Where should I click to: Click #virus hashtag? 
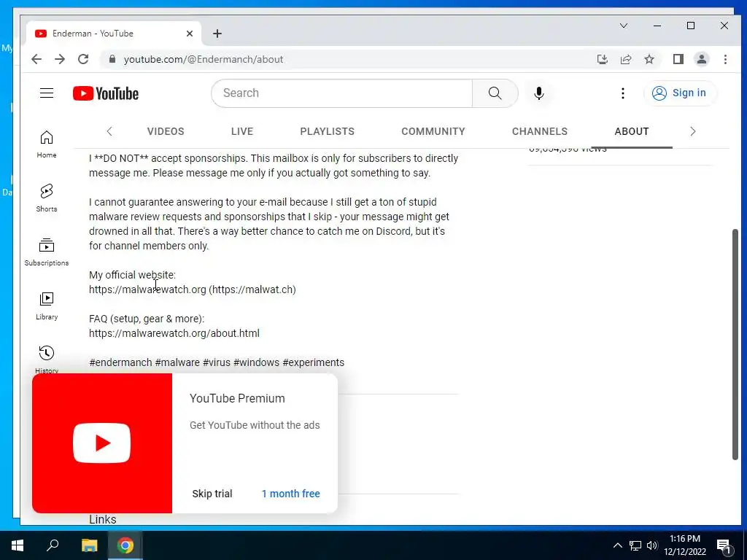tap(217, 362)
